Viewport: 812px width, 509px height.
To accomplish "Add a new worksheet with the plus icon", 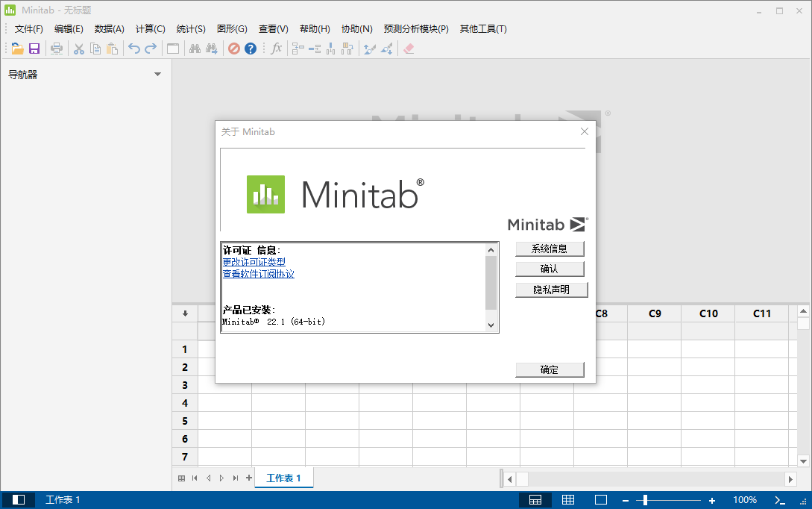I will pos(249,478).
